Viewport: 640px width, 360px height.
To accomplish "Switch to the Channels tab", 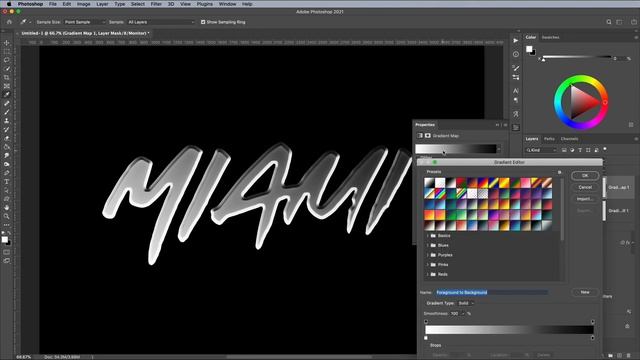I will 569,139.
